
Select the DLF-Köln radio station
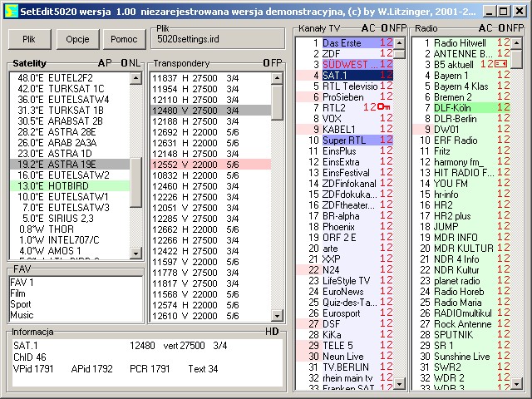pyautogui.click(x=457, y=107)
